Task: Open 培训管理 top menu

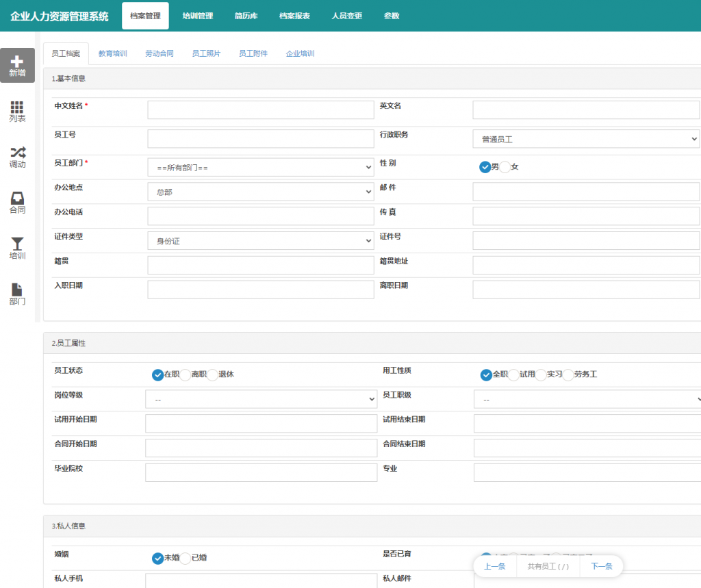Action: click(x=198, y=16)
